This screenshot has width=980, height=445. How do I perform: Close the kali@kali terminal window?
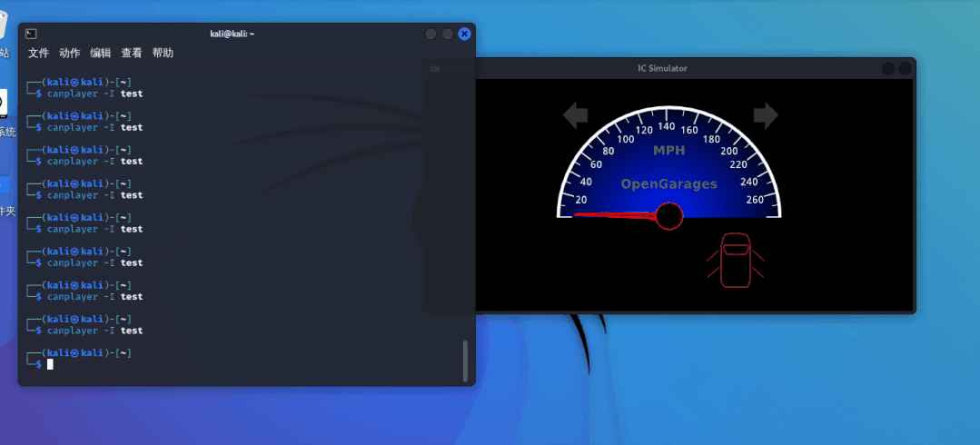(x=464, y=34)
